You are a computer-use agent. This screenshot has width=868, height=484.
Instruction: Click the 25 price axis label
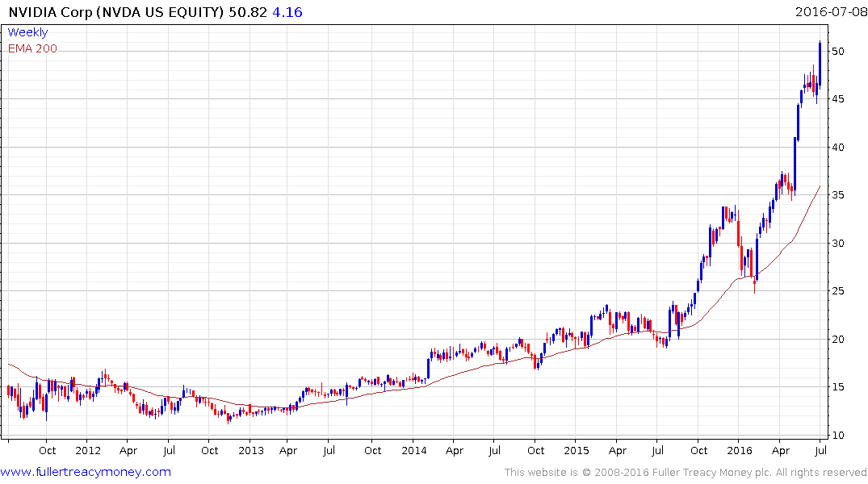point(837,291)
